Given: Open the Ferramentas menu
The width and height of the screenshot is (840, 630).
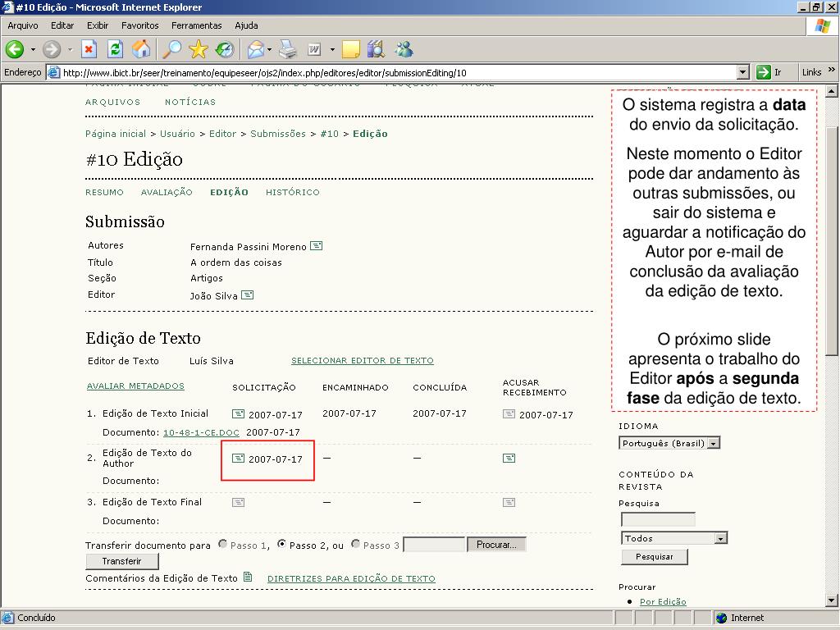Looking at the screenshot, I should pos(197,25).
